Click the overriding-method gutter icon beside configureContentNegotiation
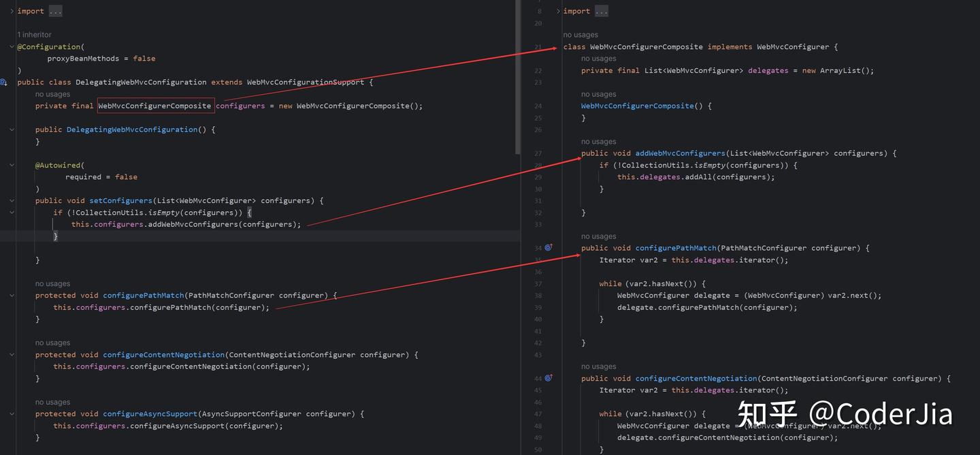The image size is (980, 455). (549, 378)
